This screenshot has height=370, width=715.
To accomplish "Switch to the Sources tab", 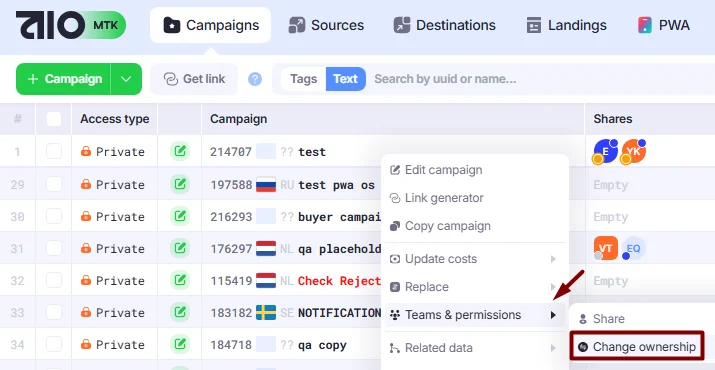I will click(x=326, y=25).
